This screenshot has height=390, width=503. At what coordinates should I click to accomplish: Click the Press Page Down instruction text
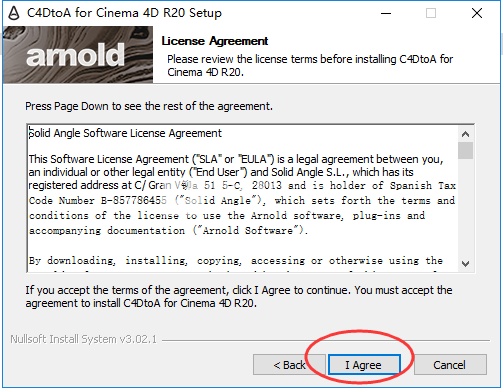(149, 106)
